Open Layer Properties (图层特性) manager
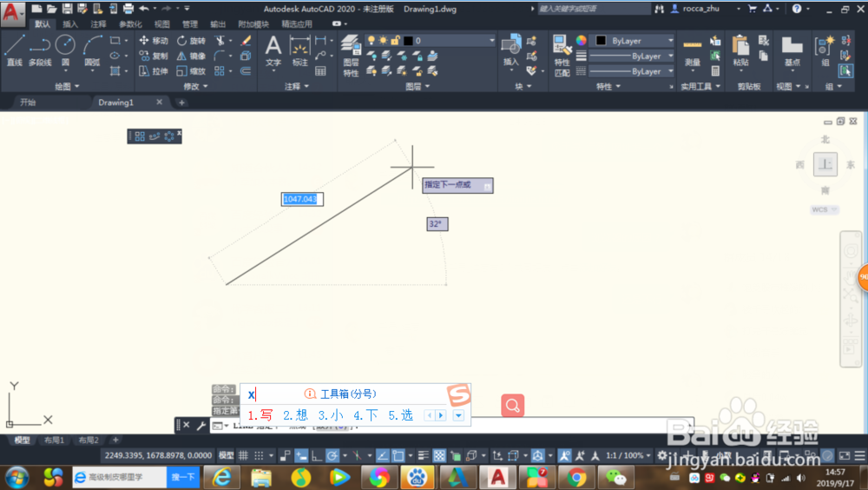The height and width of the screenshot is (490, 868). [351, 56]
